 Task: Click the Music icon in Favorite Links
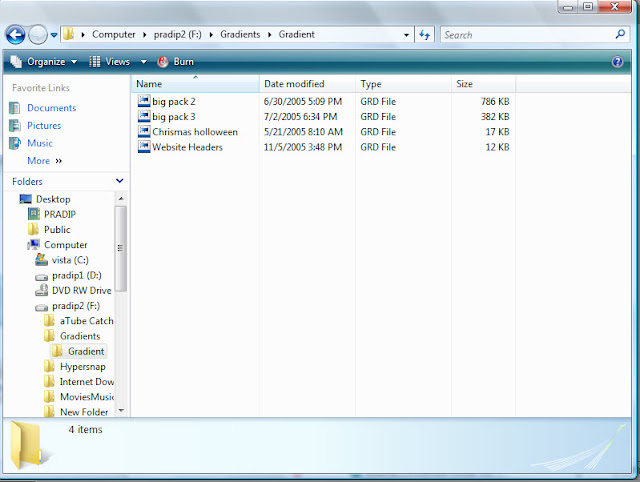tap(15, 143)
